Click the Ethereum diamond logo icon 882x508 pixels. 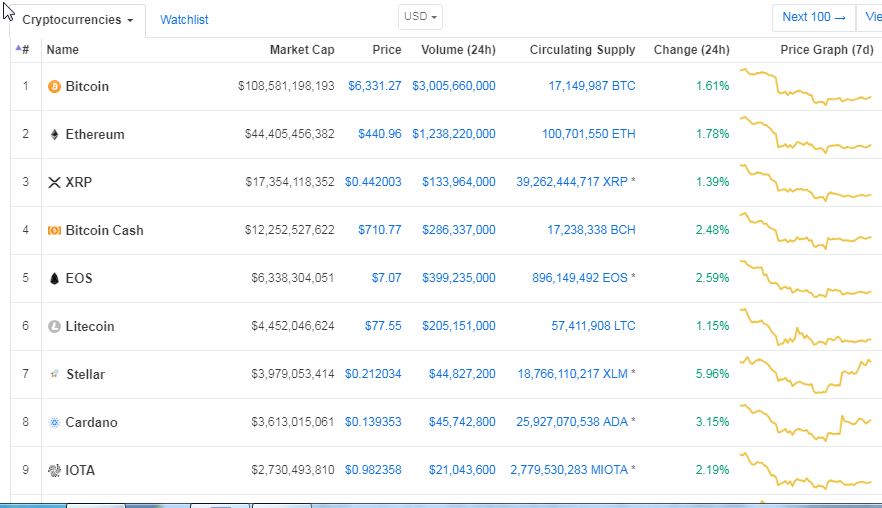(54, 134)
